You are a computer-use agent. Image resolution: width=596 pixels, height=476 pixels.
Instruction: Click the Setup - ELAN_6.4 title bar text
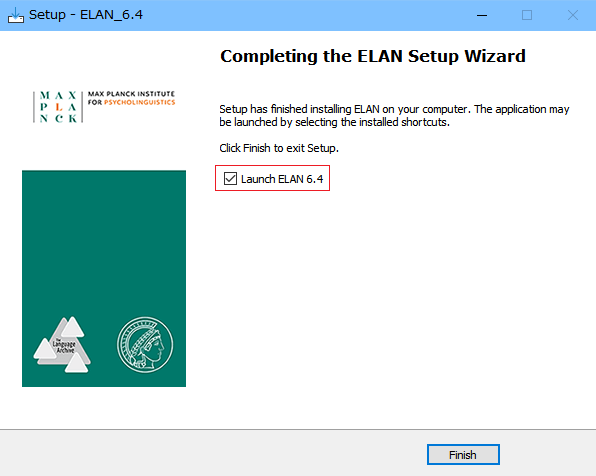click(86, 15)
